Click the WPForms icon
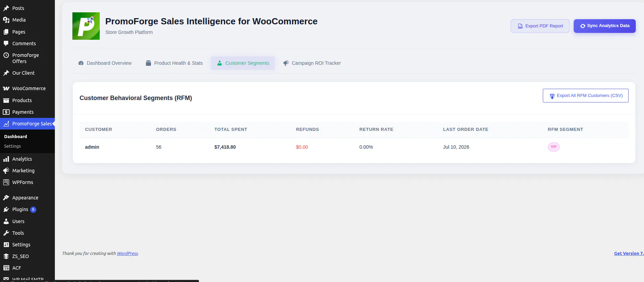 click(x=6, y=182)
